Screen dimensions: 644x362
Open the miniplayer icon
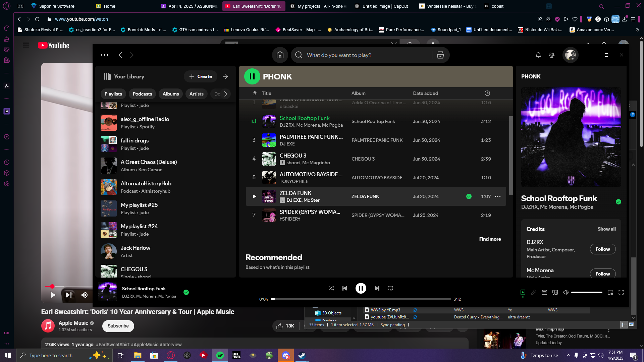(610, 292)
